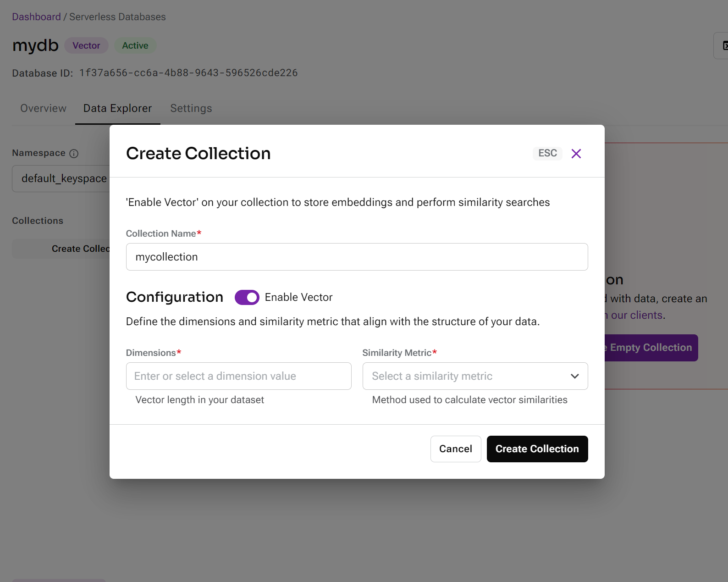Toggle the Enable Vector switch
The width and height of the screenshot is (728, 582).
coord(247,297)
